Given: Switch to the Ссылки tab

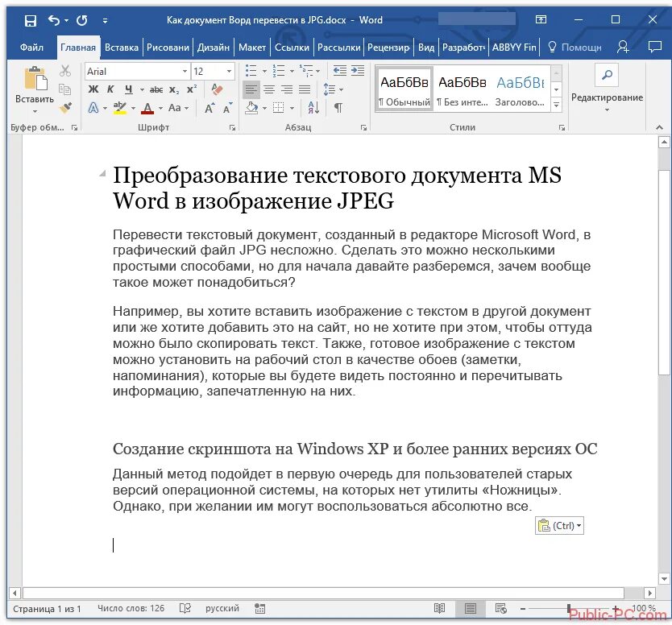Looking at the screenshot, I should 292,48.
